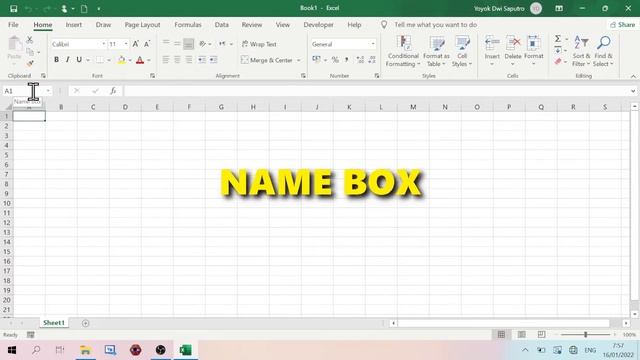
Task: Click Merge & Center button
Action: [267, 60]
